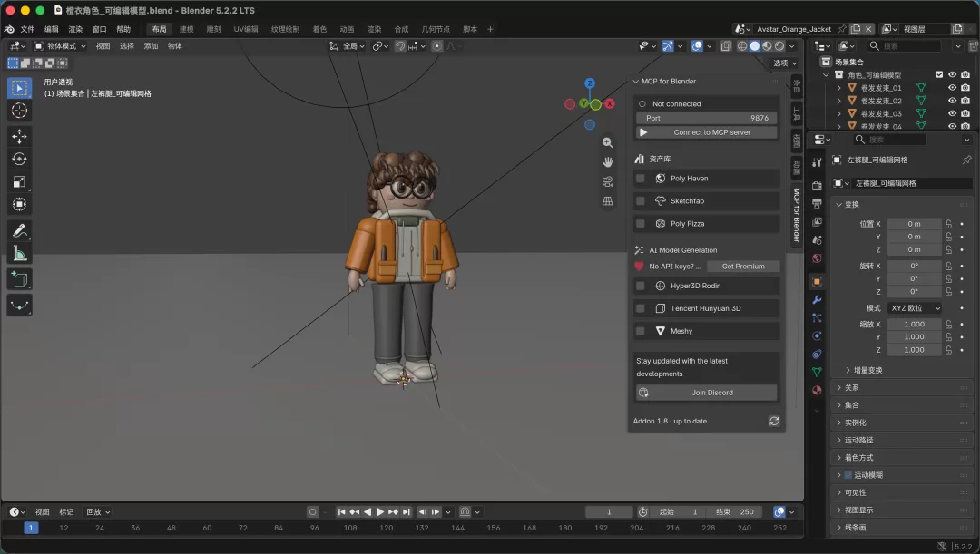Click the pan view hand icon
Screen dimensions: 980x554
tap(607, 161)
